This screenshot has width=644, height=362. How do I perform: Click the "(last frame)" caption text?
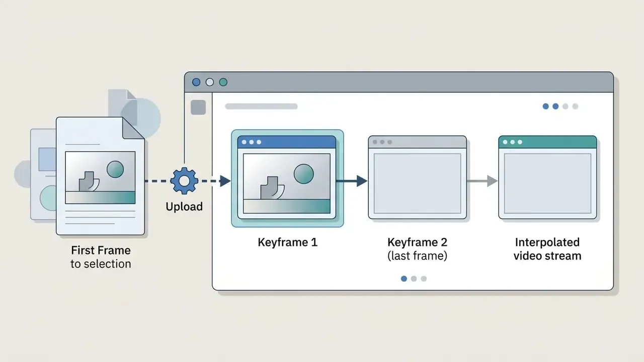coord(418,256)
